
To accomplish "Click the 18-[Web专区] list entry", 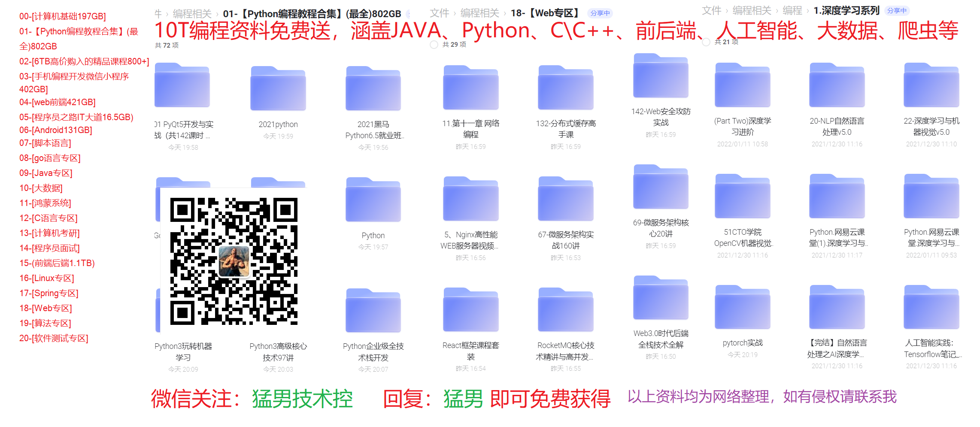I will coord(46,308).
